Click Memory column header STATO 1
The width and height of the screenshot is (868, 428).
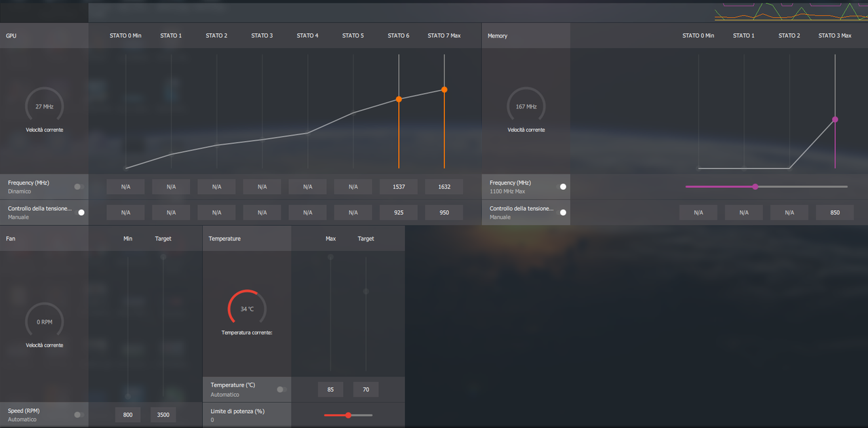pos(744,35)
